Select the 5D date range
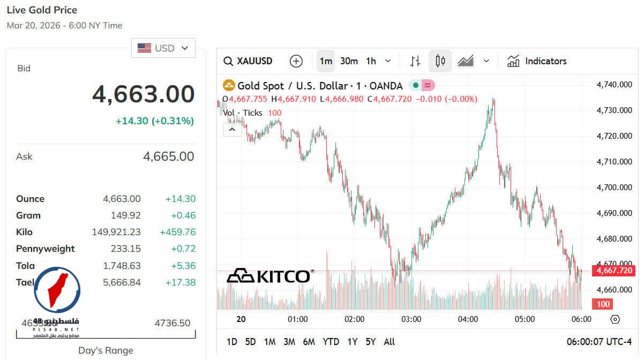Image resolution: width=644 pixels, height=360 pixels. (250, 342)
